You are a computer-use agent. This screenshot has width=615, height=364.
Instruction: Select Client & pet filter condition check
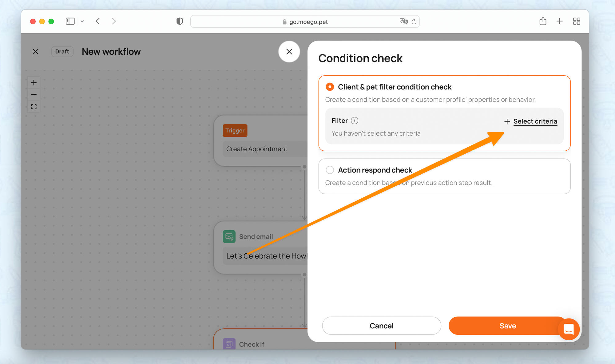(330, 87)
